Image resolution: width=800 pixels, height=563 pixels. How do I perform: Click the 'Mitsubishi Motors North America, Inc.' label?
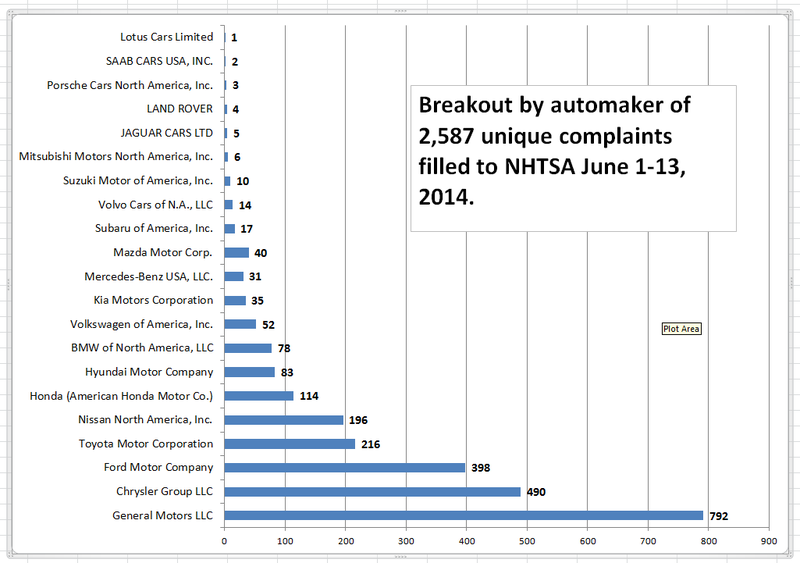tap(116, 156)
